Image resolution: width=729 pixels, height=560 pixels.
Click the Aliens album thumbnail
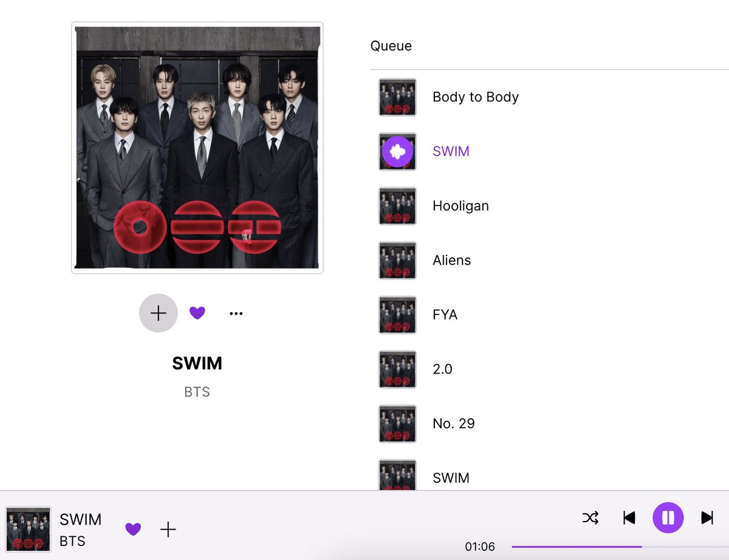coord(397,261)
